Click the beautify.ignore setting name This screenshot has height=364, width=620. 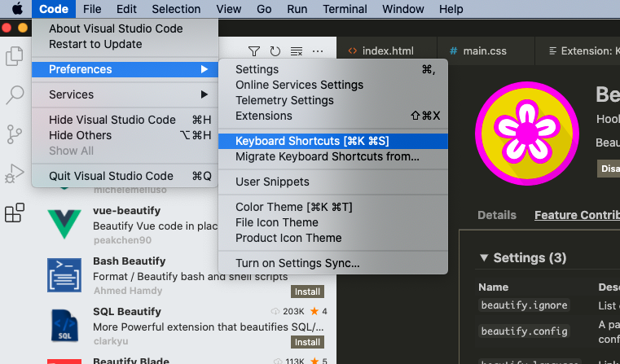pyautogui.click(x=524, y=305)
